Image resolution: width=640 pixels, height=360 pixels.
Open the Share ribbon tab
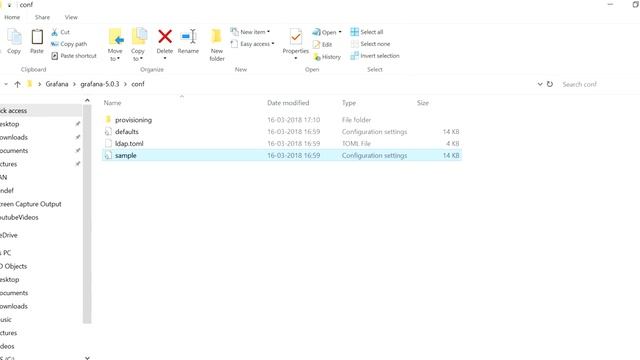42,17
